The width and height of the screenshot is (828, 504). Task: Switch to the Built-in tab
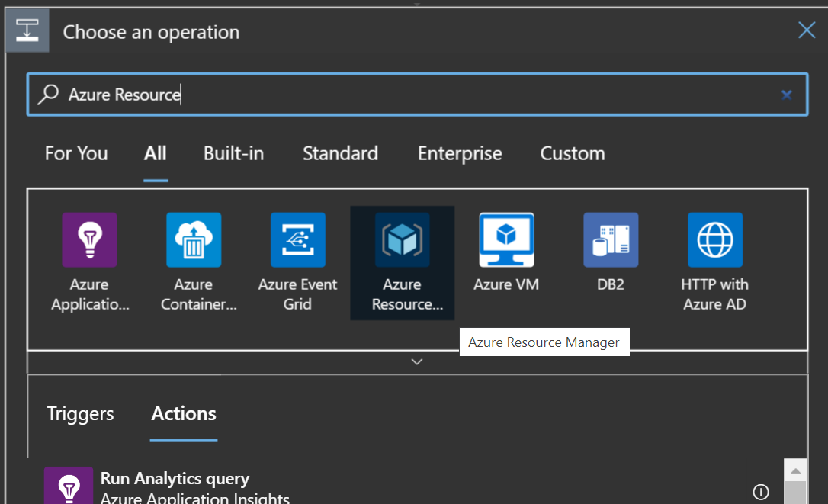[x=233, y=153]
